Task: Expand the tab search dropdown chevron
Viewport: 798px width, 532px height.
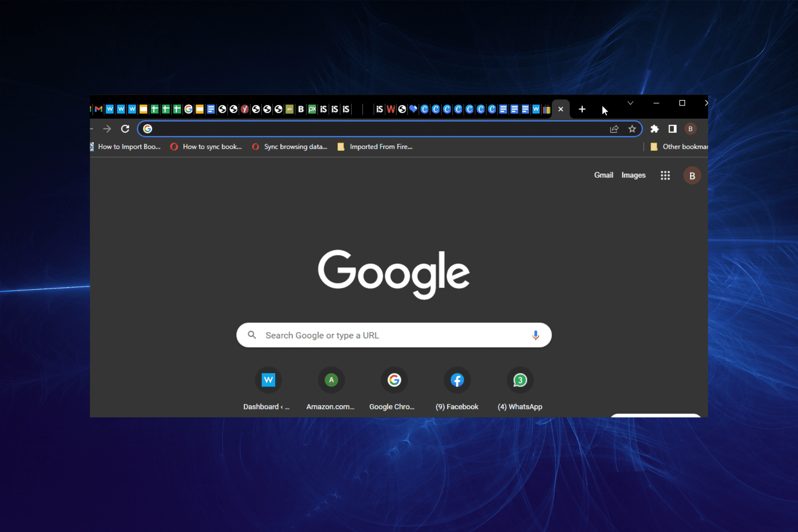Action: 631,103
